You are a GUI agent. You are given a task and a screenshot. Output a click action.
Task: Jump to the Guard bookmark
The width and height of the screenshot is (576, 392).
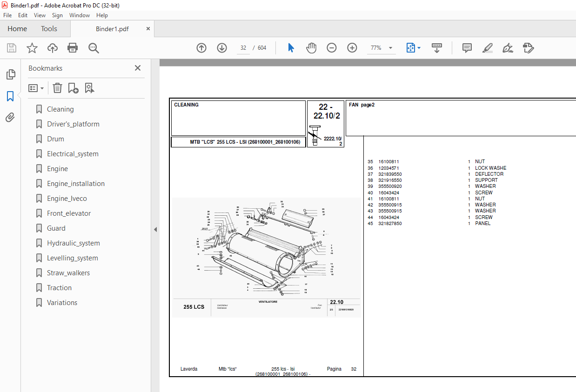click(56, 228)
